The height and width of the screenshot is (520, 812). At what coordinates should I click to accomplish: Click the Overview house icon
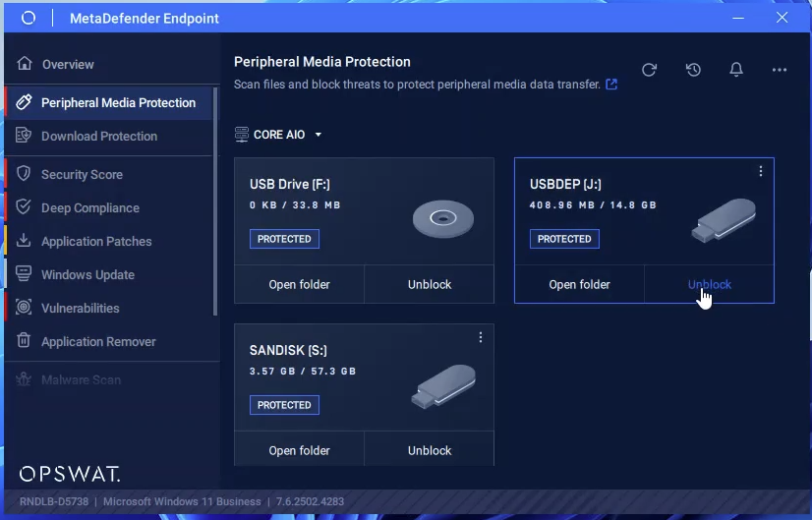pyautogui.click(x=24, y=63)
